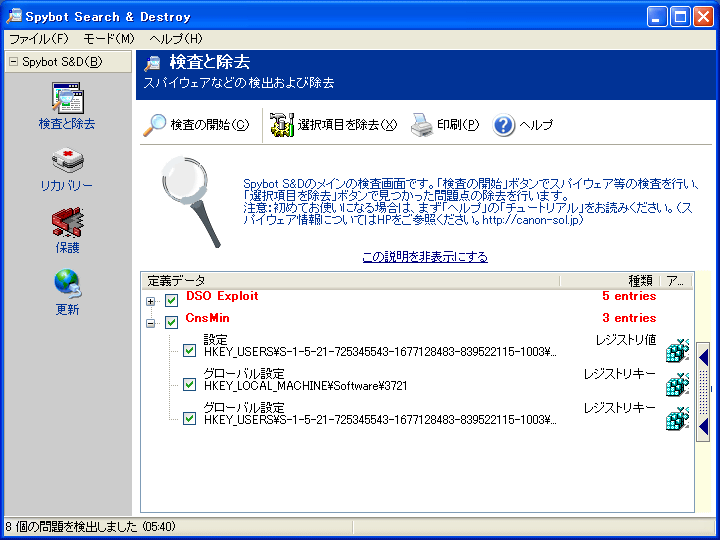Click the lower blue arrow on side panel
This screenshot has width=720, height=540.
click(x=703, y=427)
